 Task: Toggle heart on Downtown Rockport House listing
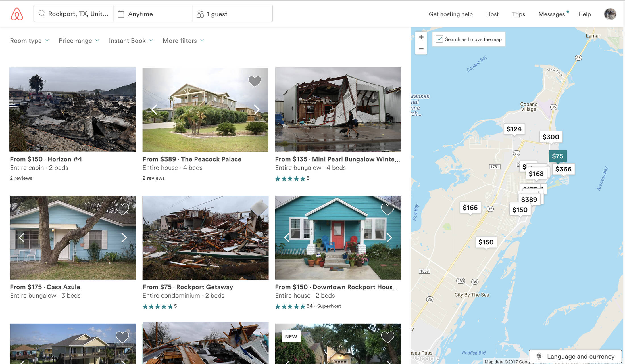click(387, 209)
